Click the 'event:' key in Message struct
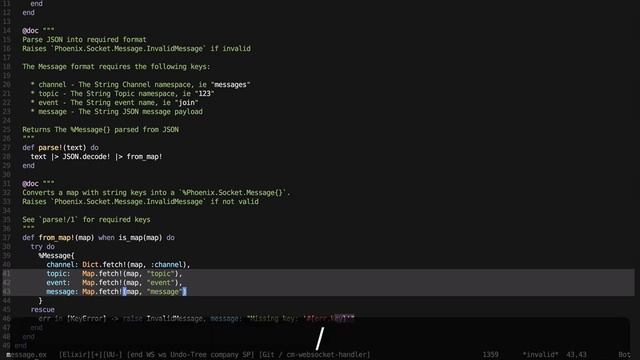Image resolution: width=640 pixels, height=360 pixels. (58, 282)
